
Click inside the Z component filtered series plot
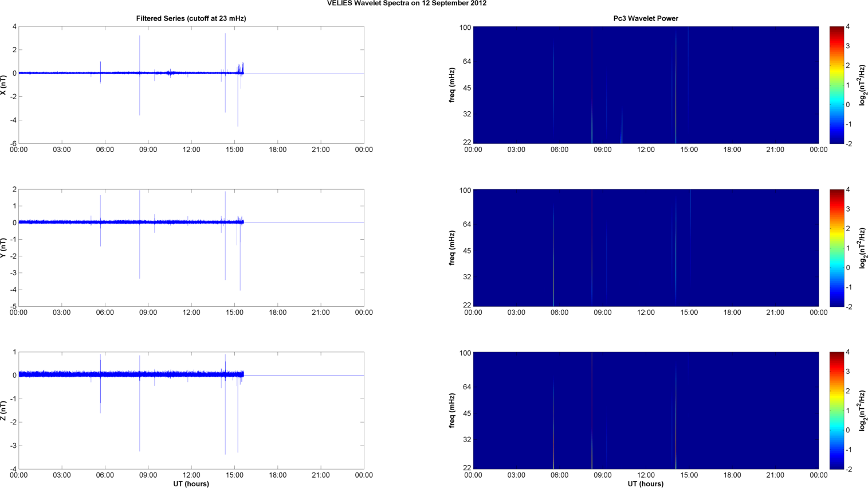pyautogui.click(x=191, y=411)
